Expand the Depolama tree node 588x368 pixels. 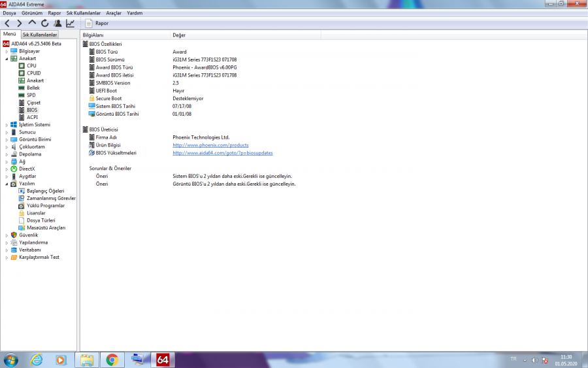click(x=7, y=154)
